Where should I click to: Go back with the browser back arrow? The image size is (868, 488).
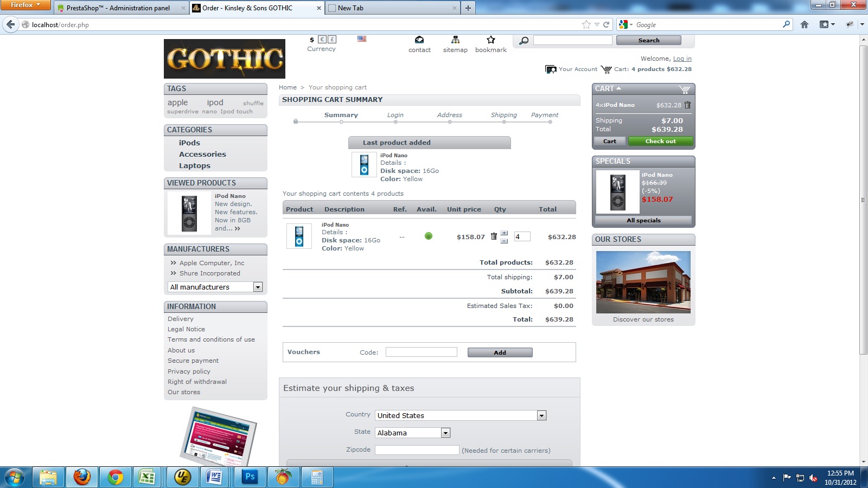pyautogui.click(x=10, y=24)
